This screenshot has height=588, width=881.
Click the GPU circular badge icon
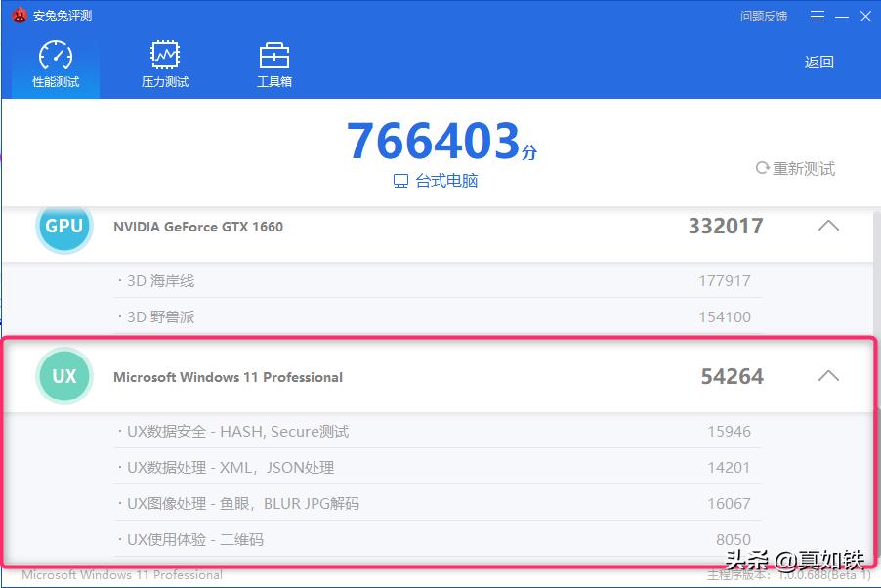click(63, 227)
